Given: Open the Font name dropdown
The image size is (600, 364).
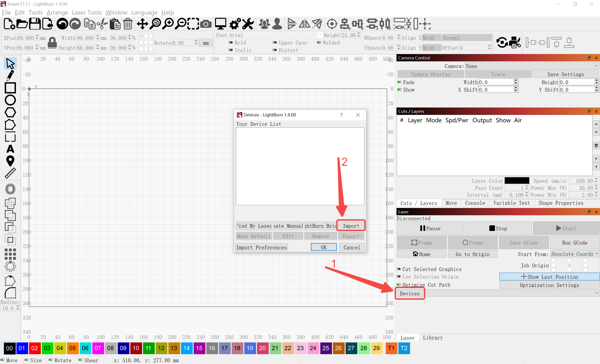Looking at the screenshot, I should (275, 35).
